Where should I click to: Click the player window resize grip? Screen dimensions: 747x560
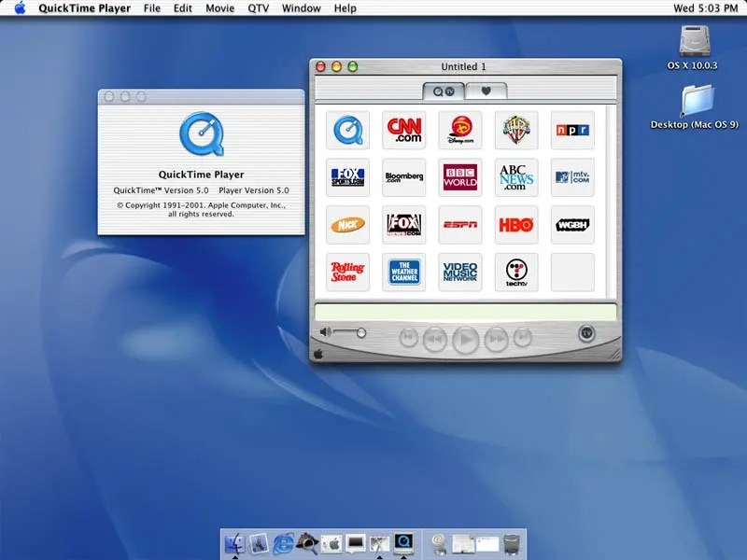pyautogui.click(x=615, y=355)
